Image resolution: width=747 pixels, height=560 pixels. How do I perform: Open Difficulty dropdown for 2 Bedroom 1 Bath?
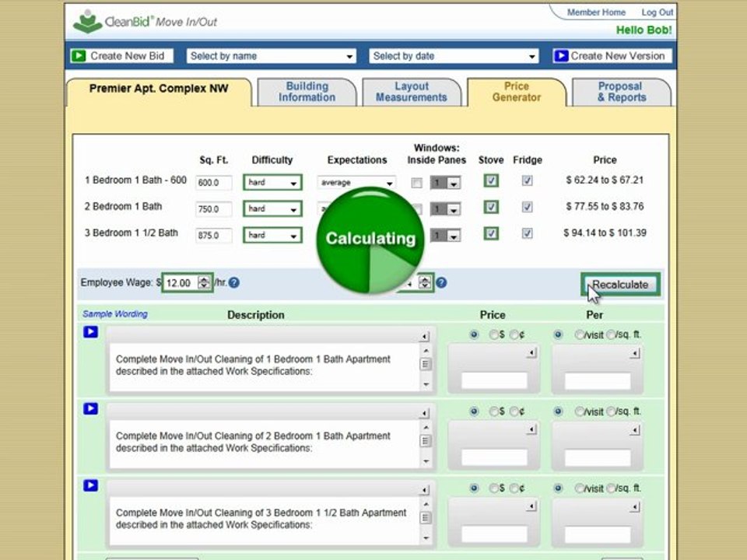272,208
